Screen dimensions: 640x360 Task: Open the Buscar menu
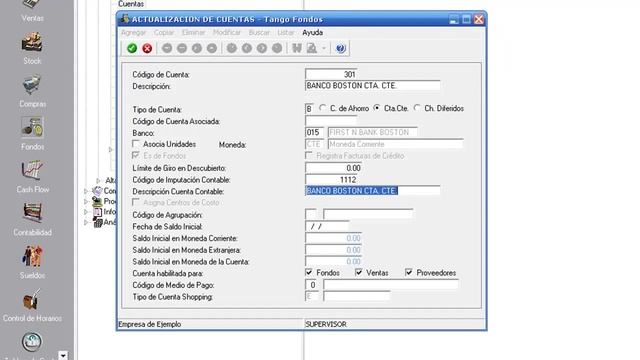click(x=259, y=32)
